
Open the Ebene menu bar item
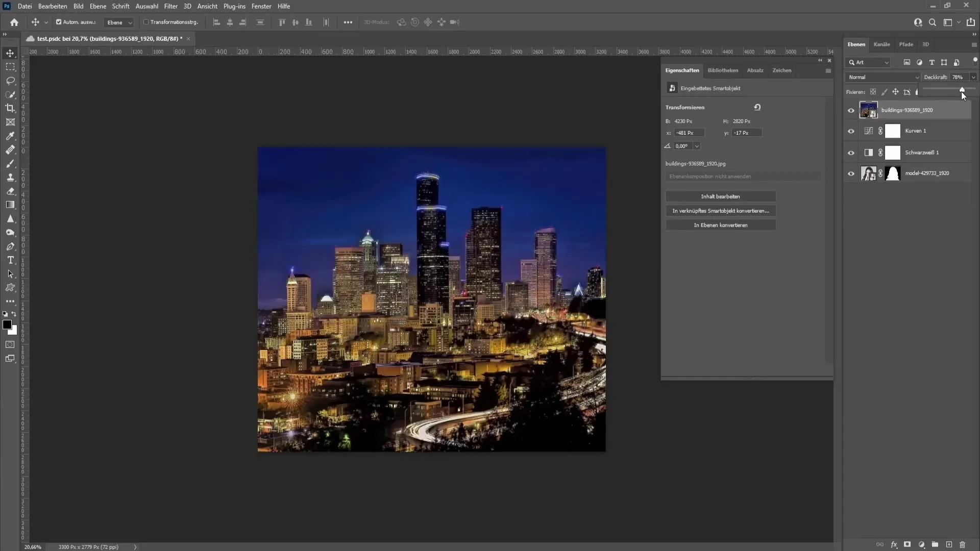pos(97,6)
